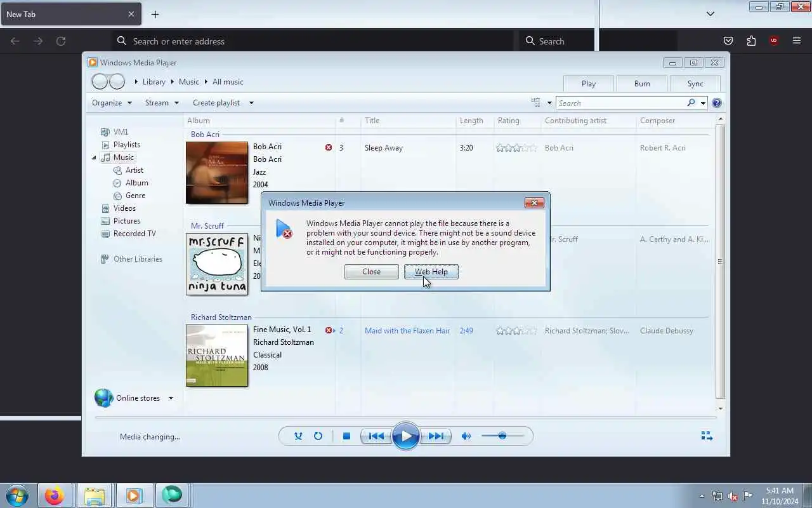Viewport: 812px width, 508px height.
Task: Open the view options icon
Action: pos(535,102)
